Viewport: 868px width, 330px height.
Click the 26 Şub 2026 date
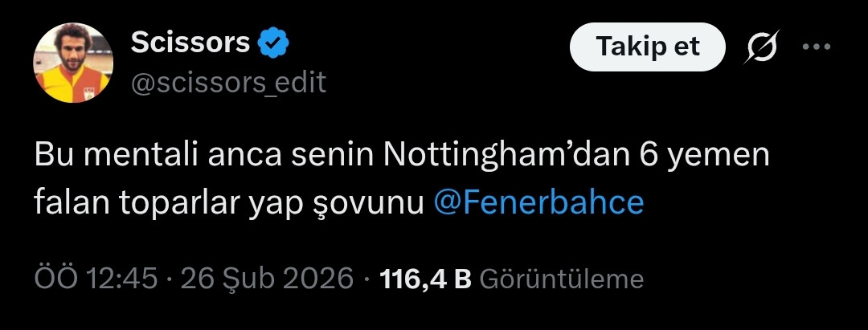click(x=268, y=279)
